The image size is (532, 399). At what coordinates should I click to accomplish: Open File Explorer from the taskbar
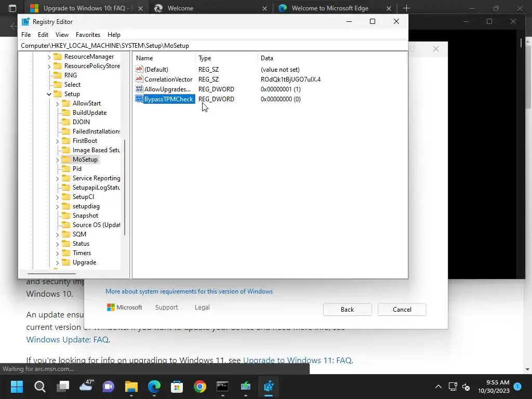[131, 387]
